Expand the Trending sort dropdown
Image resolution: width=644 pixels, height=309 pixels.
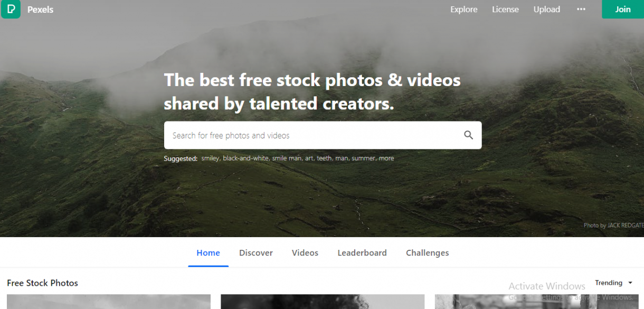[613, 283]
